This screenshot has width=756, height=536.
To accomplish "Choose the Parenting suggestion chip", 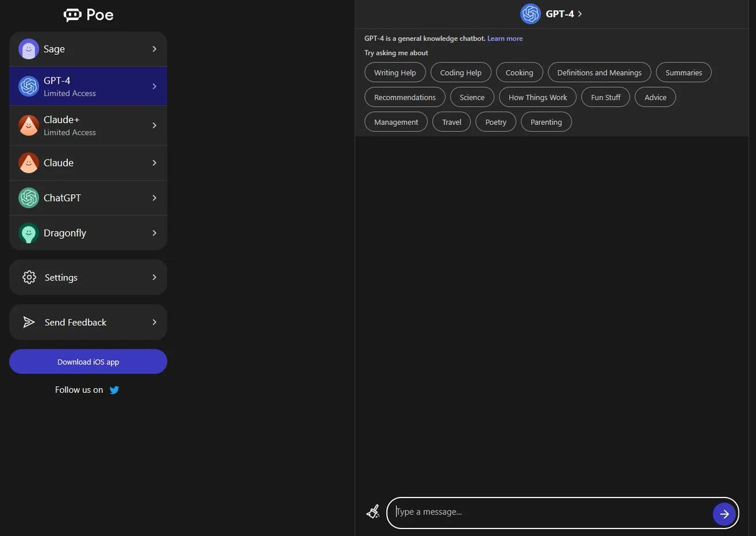I will 546,122.
